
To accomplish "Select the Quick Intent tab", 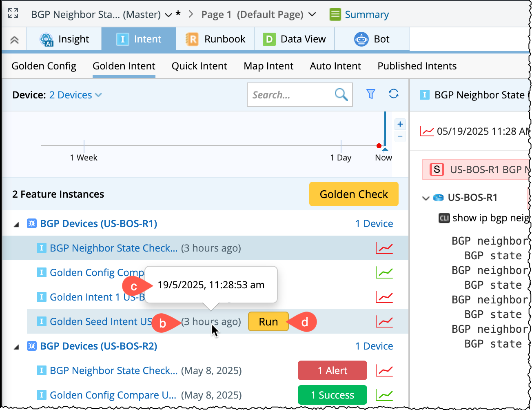I will click(199, 66).
